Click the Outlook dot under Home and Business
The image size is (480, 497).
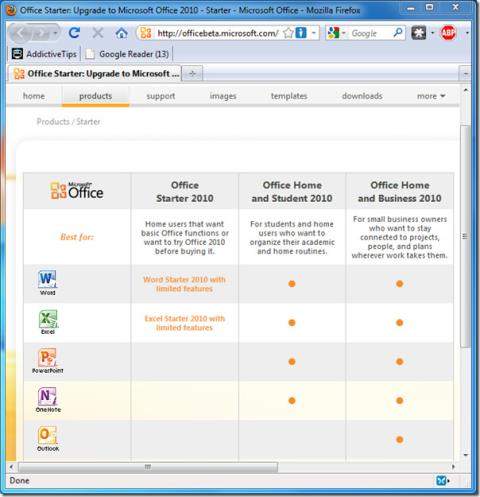click(x=400, y=440)
